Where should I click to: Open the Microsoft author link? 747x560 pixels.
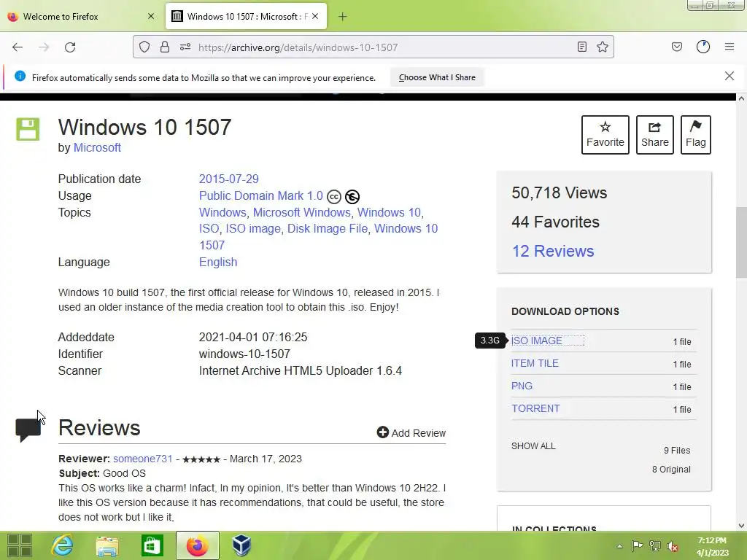[97, 147]
